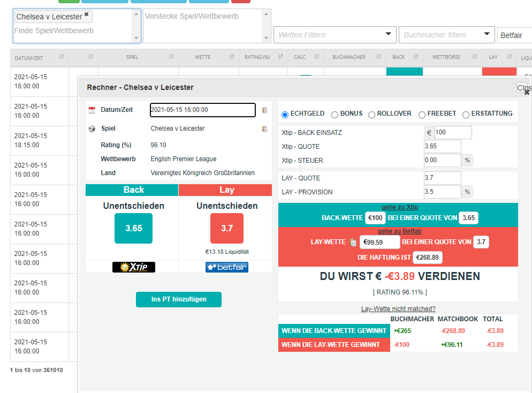
Task: Click the teal BACK cell in table
Action: coord(405,71)
